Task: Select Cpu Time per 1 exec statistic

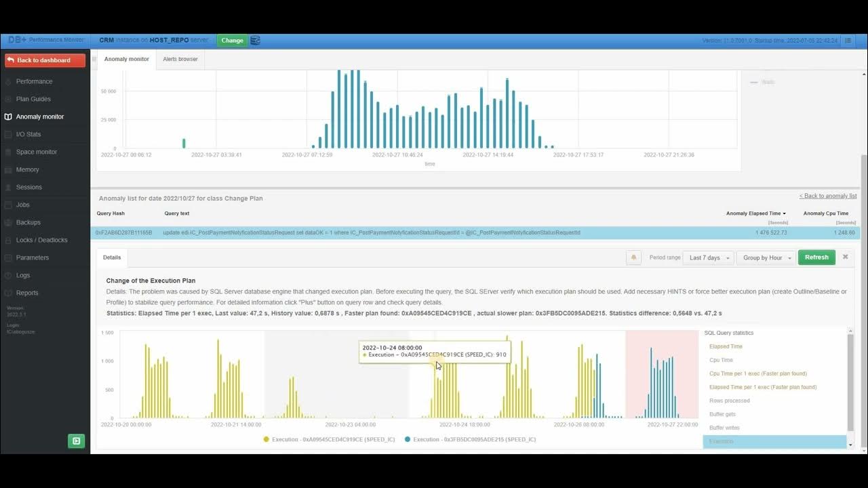Action: 757,373
